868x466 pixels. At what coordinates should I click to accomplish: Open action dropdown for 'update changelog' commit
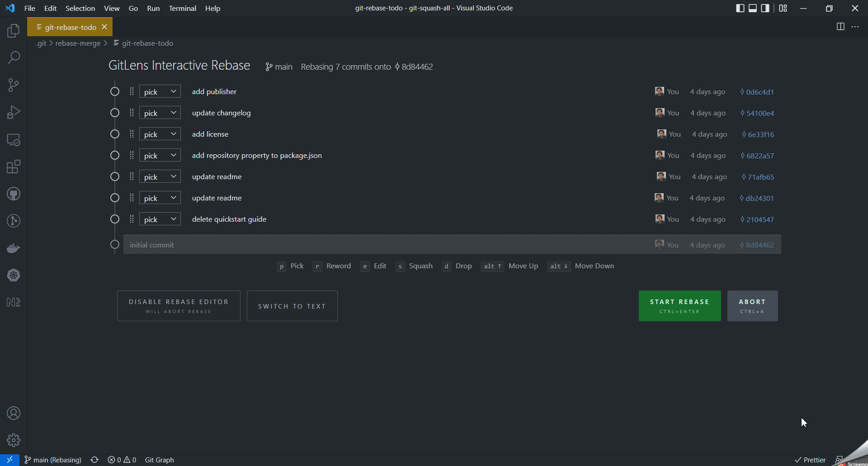[x=160, y=113]
